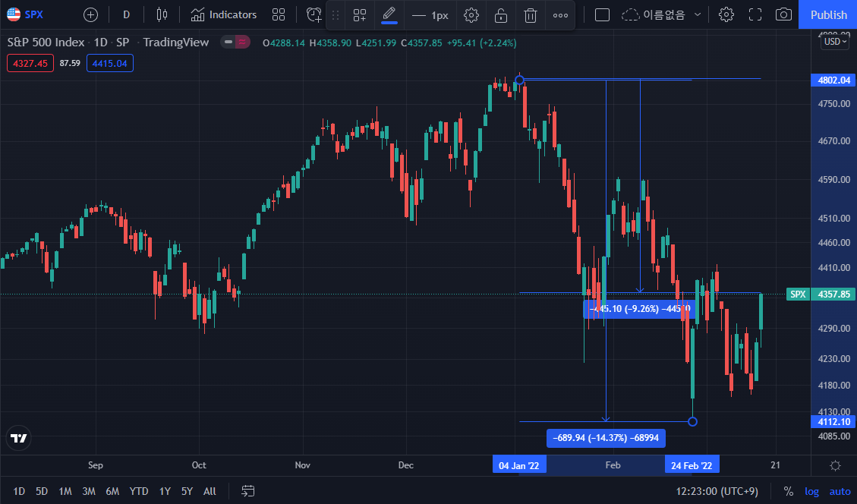
Task: Select the bottom anchor point at 4112.10
Action: (692, 421)
